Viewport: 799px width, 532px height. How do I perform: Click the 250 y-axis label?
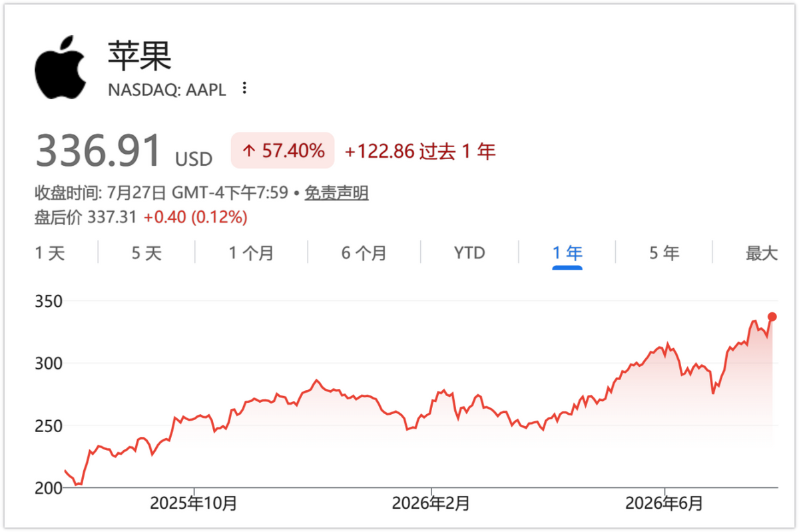pyautogui.click(x=48, y=425)
